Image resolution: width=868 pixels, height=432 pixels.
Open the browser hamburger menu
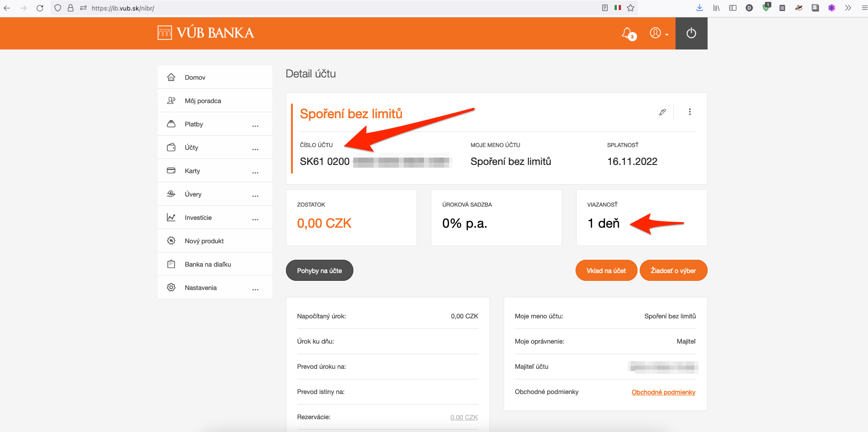(864, 8)
